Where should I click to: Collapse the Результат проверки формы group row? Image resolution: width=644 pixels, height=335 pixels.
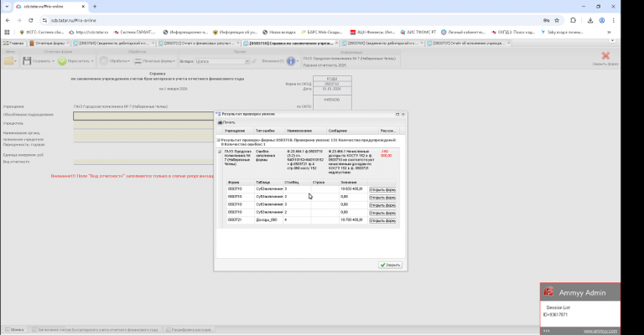(219, 140)
